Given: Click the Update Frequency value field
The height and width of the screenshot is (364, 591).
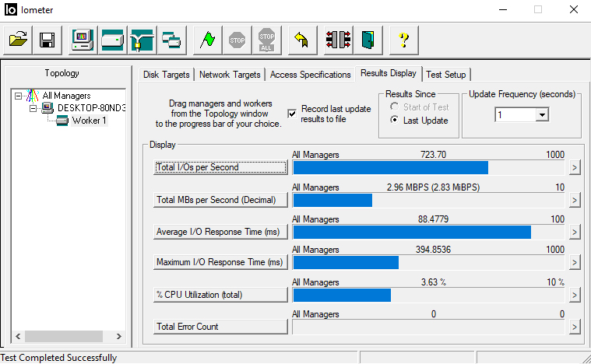Looking at the screenshot, I should click(515, 115).
